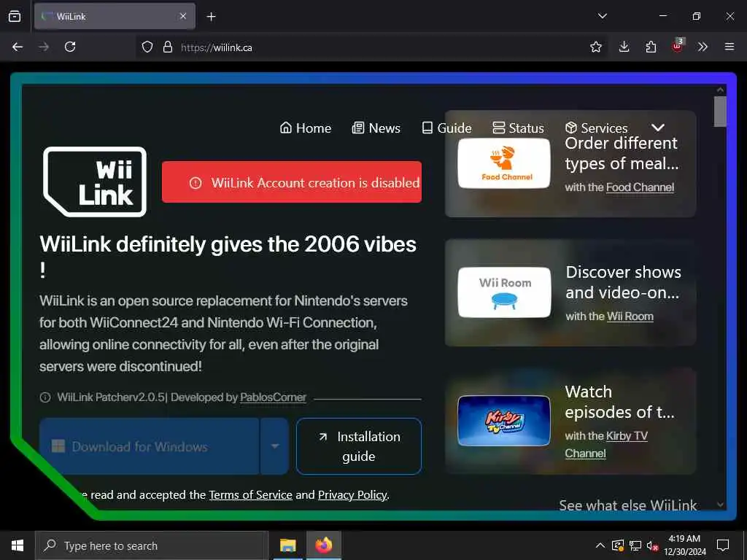This screenshot has width=747, height=560.
Task: Open a new browser tab
Action: [211, 17]
